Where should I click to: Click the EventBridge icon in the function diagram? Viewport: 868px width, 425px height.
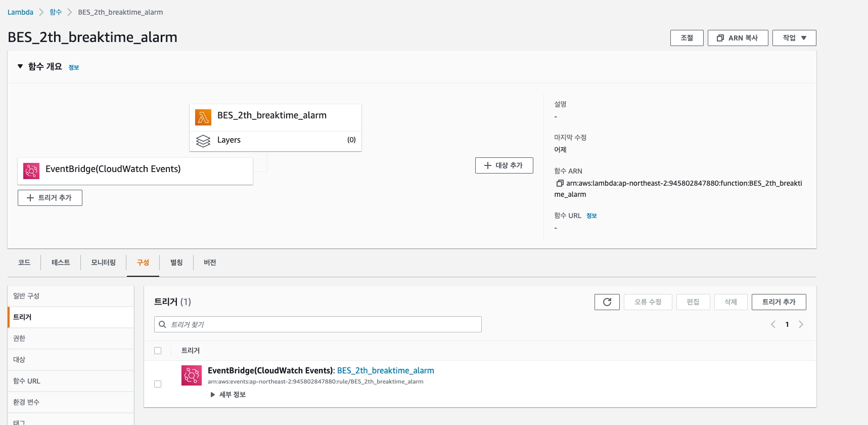[x=31, y=171]
